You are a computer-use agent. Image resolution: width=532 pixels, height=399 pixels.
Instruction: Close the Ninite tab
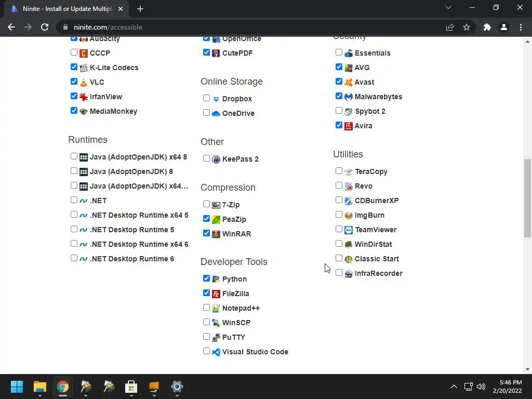point(121,9)
